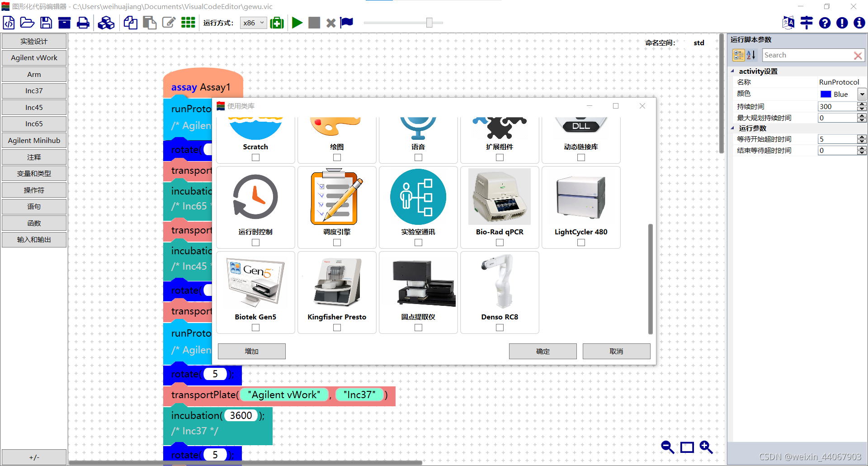This screenshot has width=868, height=466.
Task: Select the Agilent Minihub category
Action: tap(34, 140)
